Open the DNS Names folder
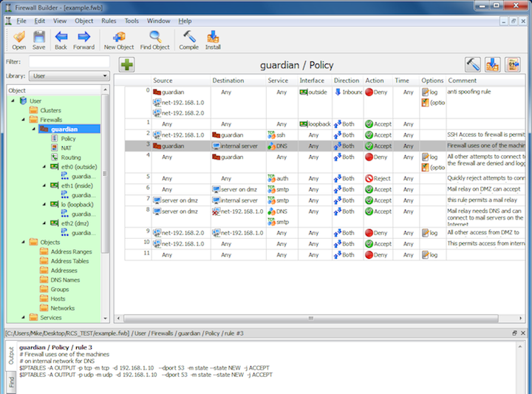This screenshot has width=532, height=394. pyautogui.click(x=60, y=279)
